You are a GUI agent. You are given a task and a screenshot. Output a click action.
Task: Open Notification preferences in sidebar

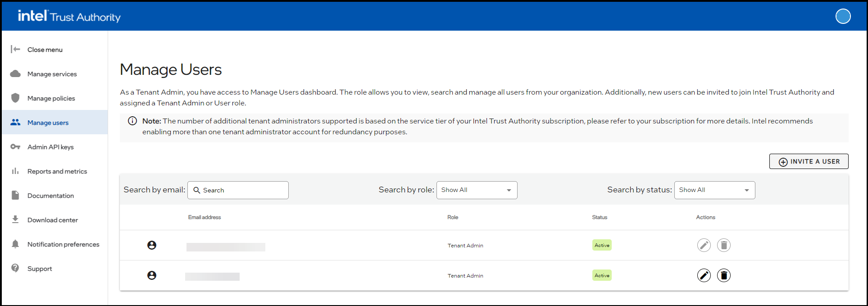63,244
